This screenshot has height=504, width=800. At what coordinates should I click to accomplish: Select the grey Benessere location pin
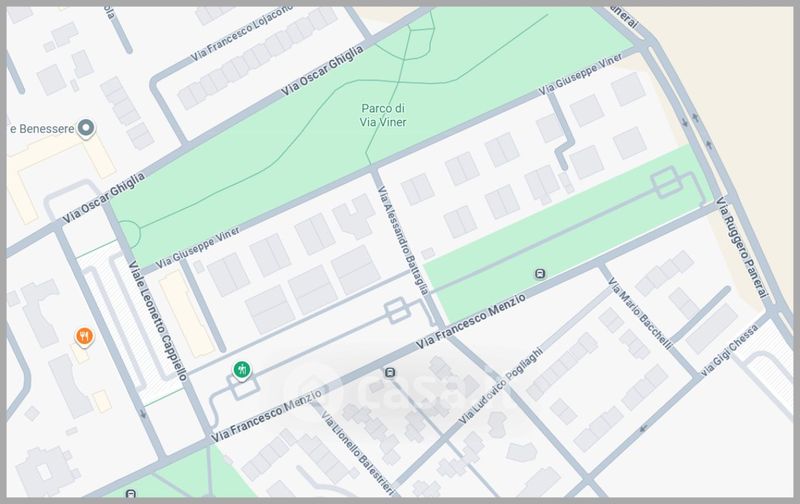(x=86, y=128)
